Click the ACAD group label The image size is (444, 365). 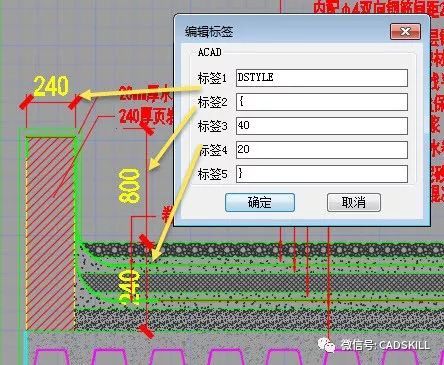tap(210, 52)
